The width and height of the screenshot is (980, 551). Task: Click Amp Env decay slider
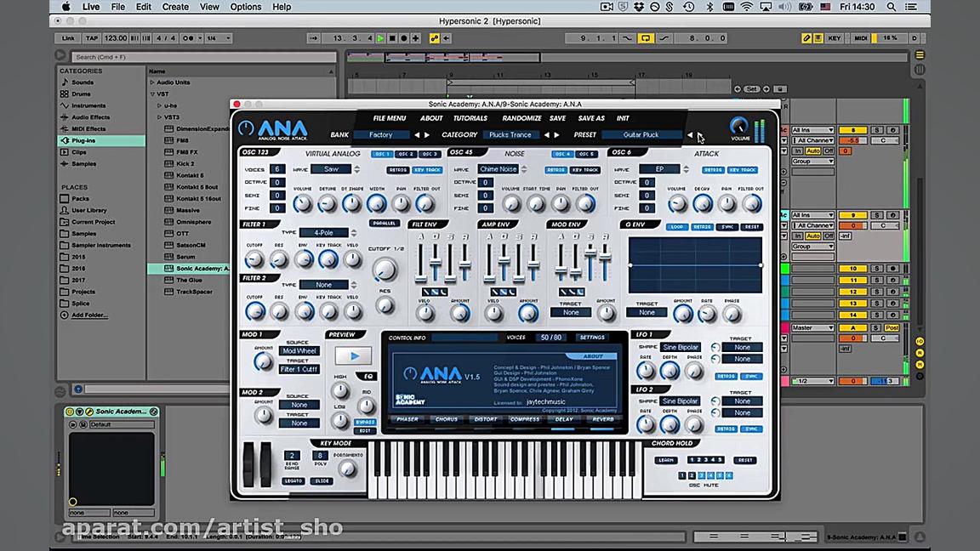[x=504, y=261]
